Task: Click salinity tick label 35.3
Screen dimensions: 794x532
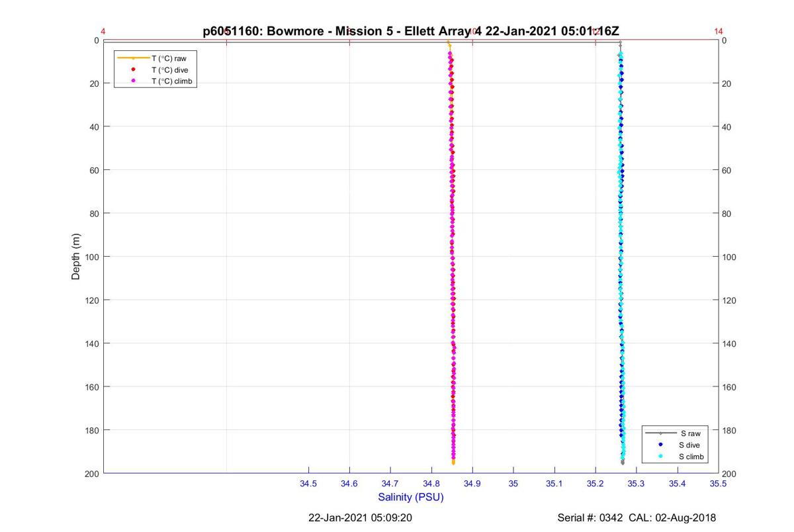Action: pos(637,484)
